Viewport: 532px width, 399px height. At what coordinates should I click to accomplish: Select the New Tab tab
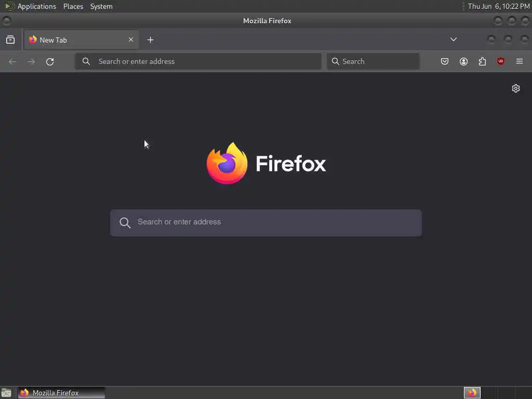(x=82, y=39)
